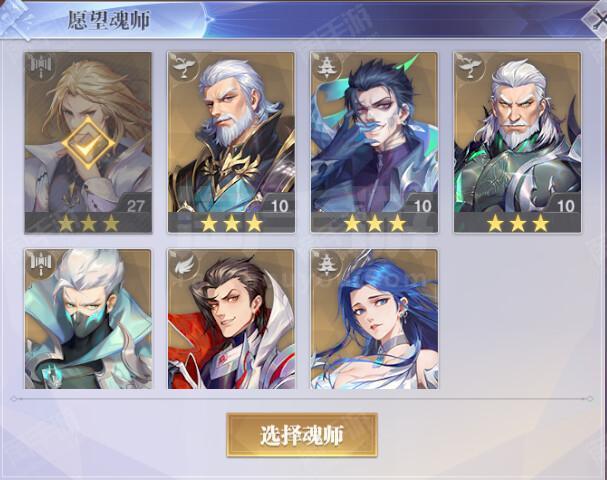This screenshot has width=607, height=480.
Task: Click 选择魂师 confirm button
Action: click(302, 435)
